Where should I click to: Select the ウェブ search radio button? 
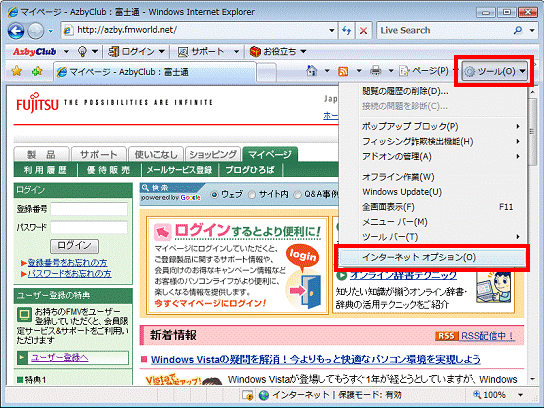214,195
